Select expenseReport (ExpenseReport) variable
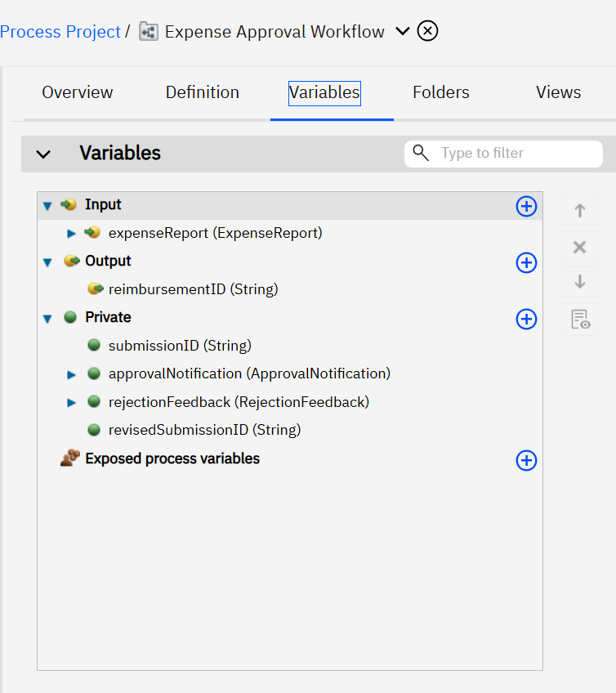 (x=215, y=233)
